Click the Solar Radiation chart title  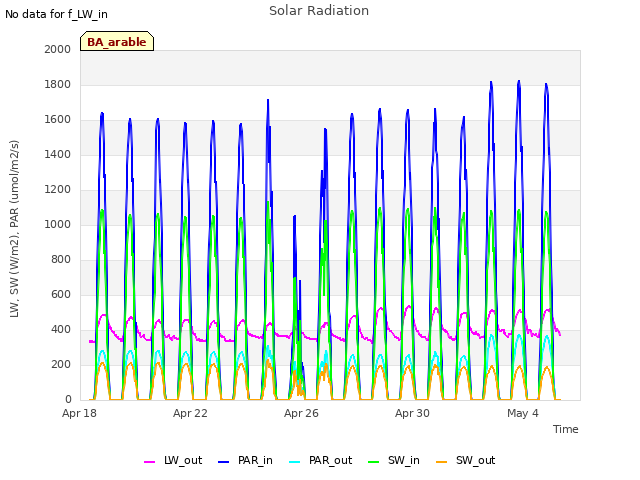(319, 11)
